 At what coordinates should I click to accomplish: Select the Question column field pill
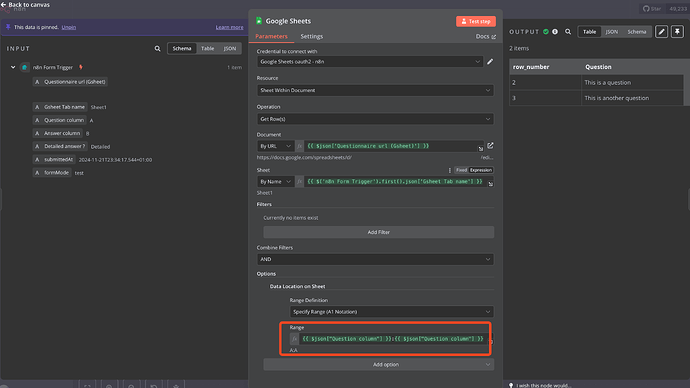click(x=59, y=120)
